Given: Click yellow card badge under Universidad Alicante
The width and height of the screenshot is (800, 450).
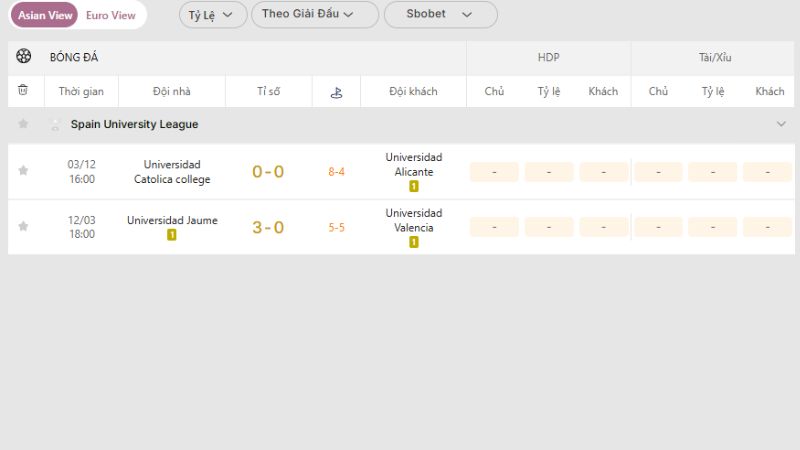Looking at the screenshot, I should click(x=414, y=186).
